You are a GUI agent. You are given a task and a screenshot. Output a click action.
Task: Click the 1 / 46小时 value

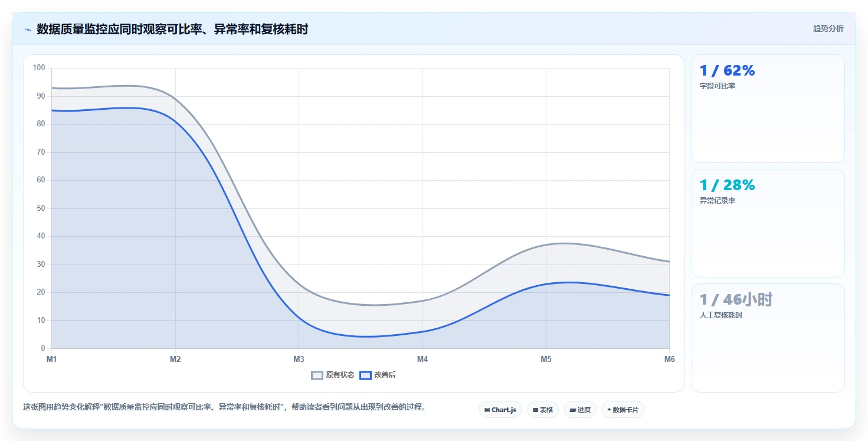(x=736, y=300)
